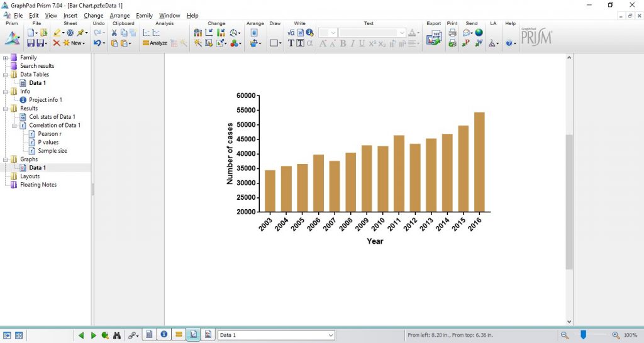Viewport: 644px width, 343px height.
Task: Switch to the Info view in the bottom bar
Action: (164, 335)
